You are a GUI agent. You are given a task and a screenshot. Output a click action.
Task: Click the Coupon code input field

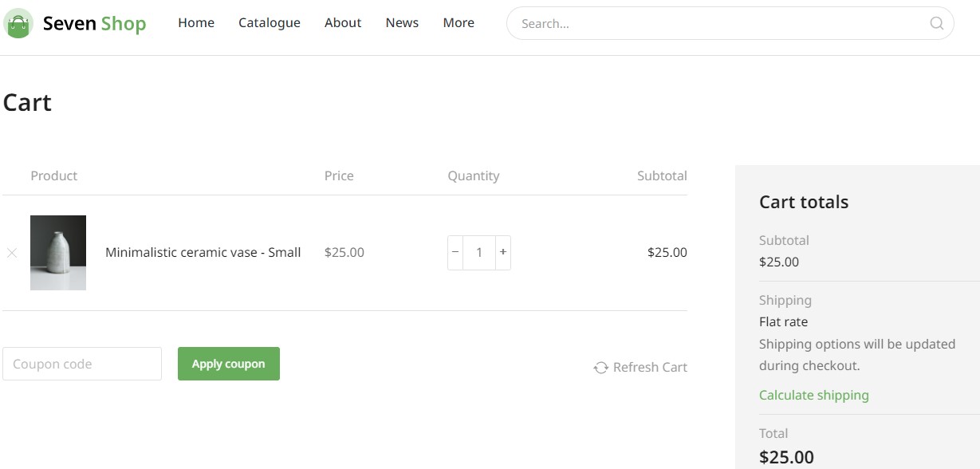[x=82, y=364]
